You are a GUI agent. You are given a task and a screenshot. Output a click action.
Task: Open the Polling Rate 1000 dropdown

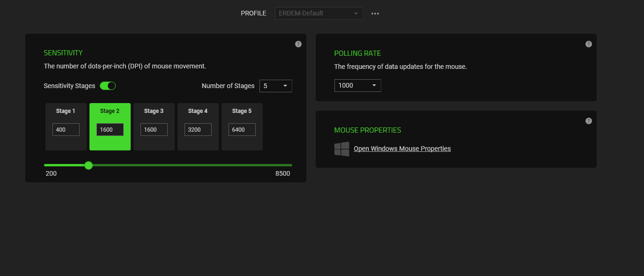357,85
